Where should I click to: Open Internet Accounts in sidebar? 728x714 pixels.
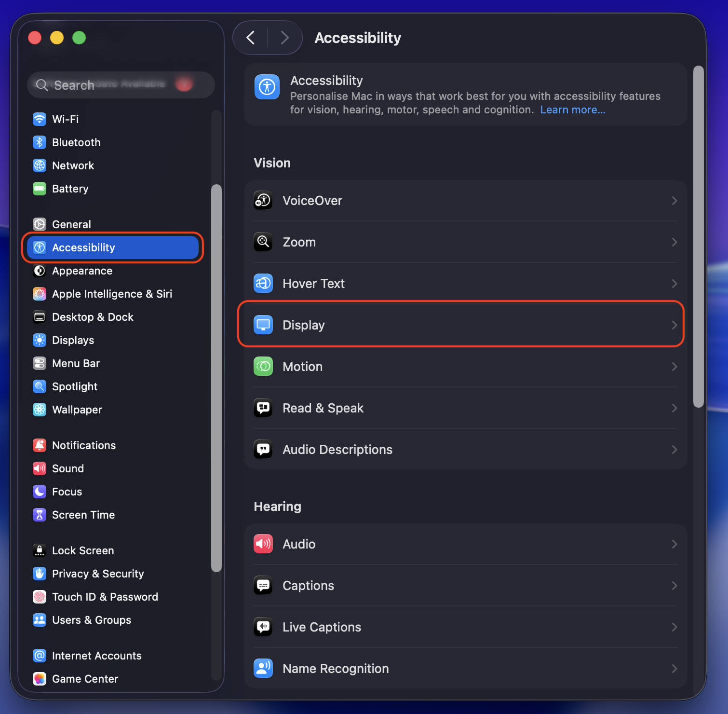pos(113,655)
